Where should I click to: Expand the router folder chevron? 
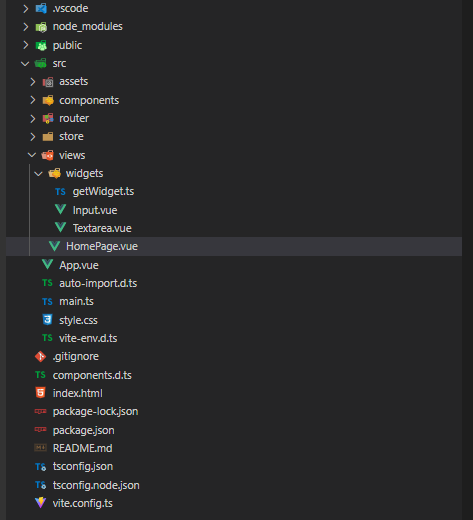pyautogui.click(x=33, y=118)
